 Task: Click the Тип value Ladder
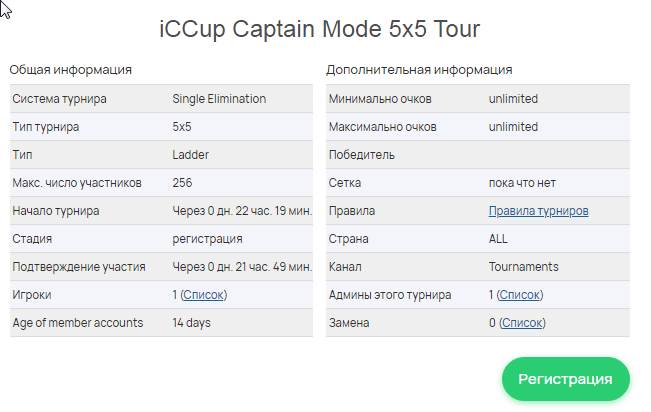tap(191, 155)
